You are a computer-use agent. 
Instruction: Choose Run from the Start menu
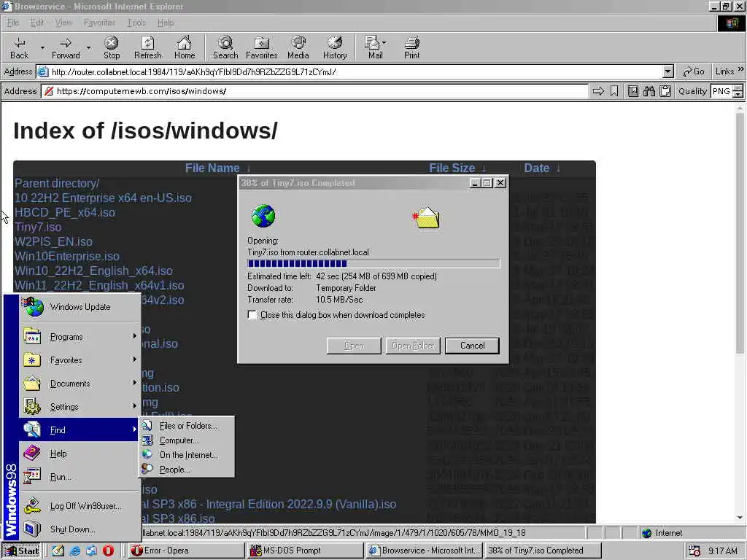point(80,477)
